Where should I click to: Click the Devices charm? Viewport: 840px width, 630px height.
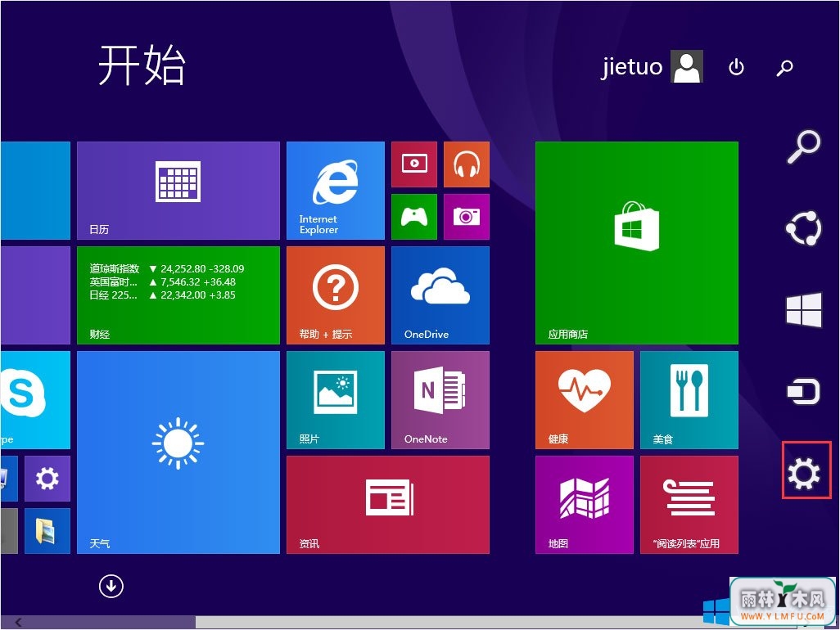804,391
